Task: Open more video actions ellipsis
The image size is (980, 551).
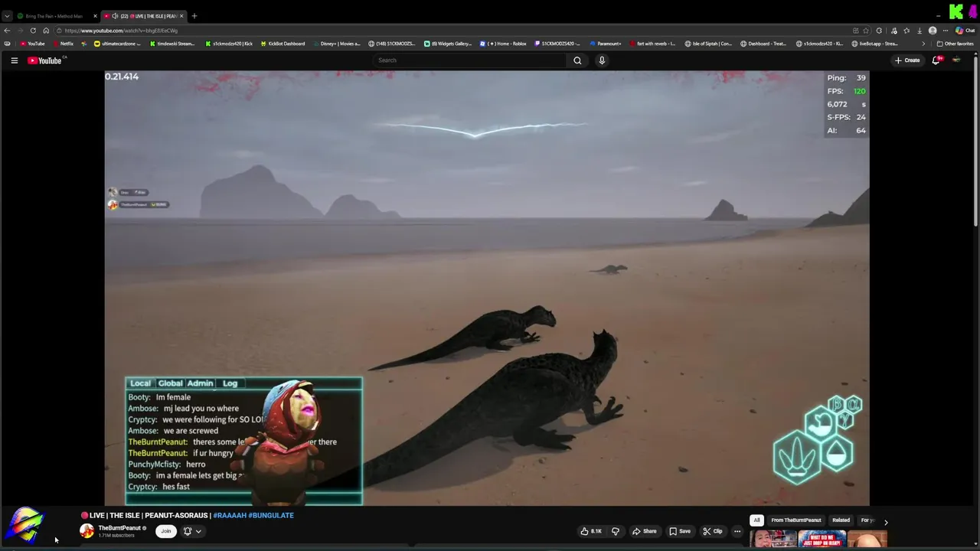Action: coord(737,531)
